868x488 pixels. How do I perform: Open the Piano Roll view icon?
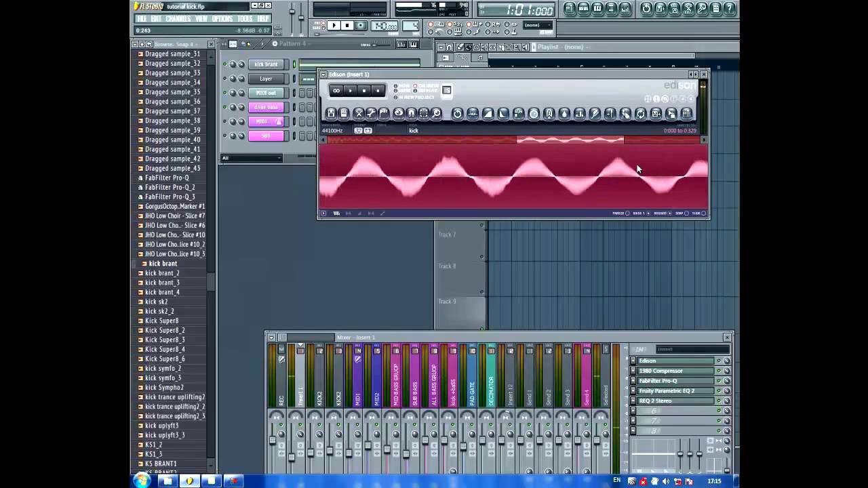(597, 8)
